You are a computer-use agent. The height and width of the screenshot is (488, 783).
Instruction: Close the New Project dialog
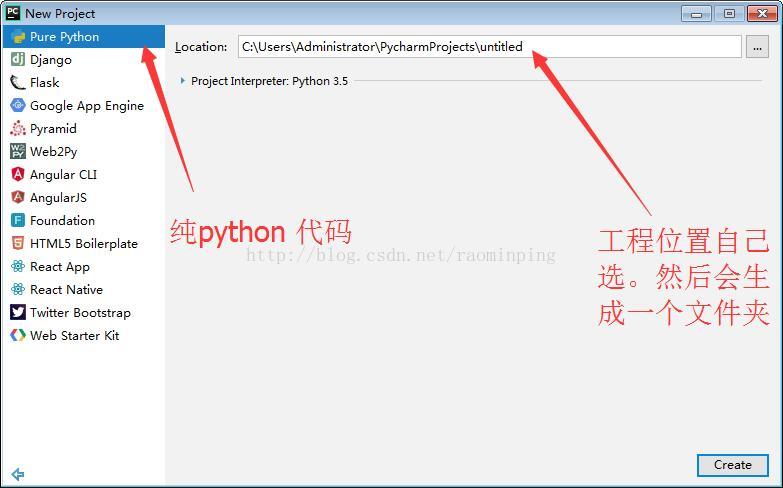coord(763,13)
